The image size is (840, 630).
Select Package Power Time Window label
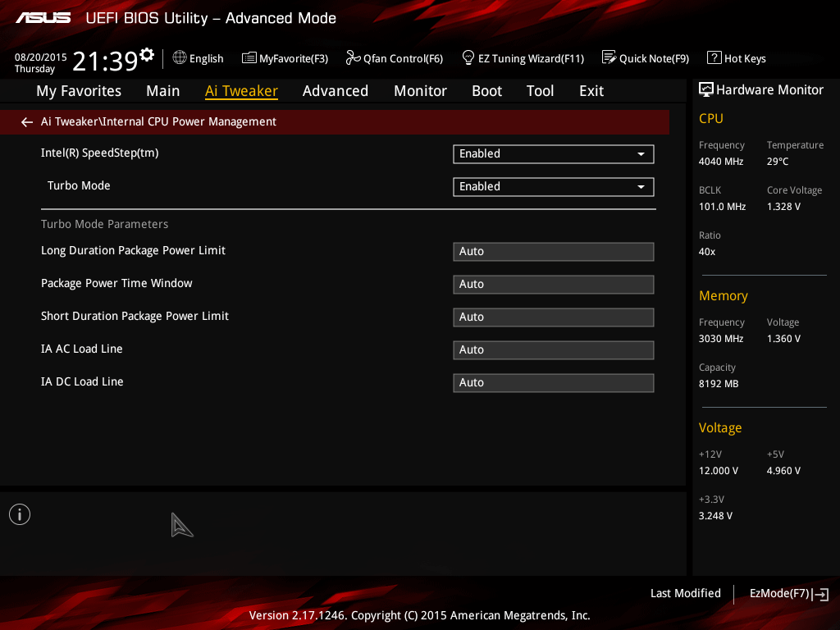coord(116,283)
